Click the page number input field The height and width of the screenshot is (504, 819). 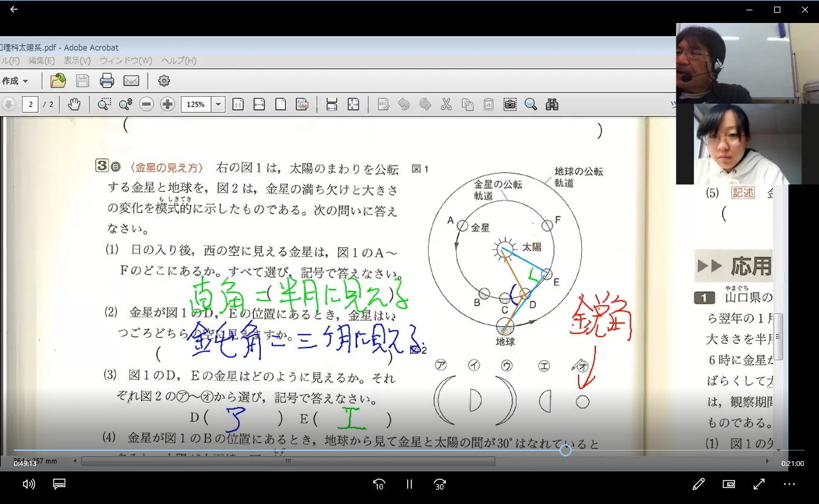click(x=30, y=105)
